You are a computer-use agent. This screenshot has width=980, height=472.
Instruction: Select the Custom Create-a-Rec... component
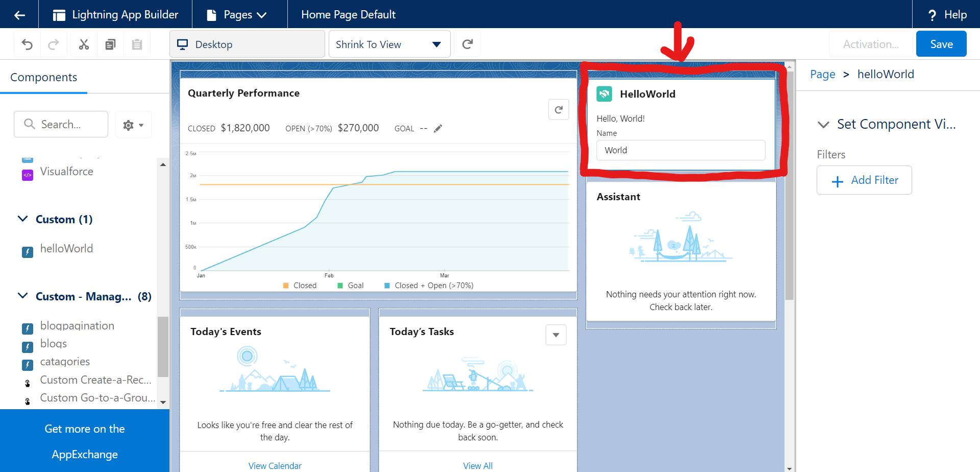[96, 380]
